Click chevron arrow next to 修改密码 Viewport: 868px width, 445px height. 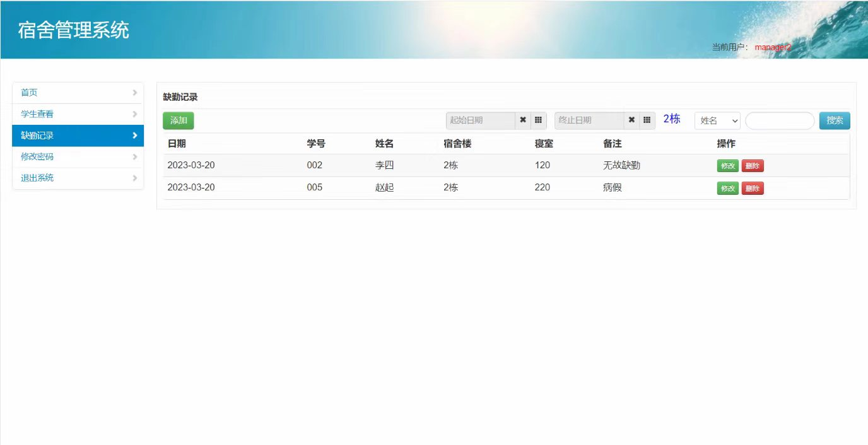(134, 157)
